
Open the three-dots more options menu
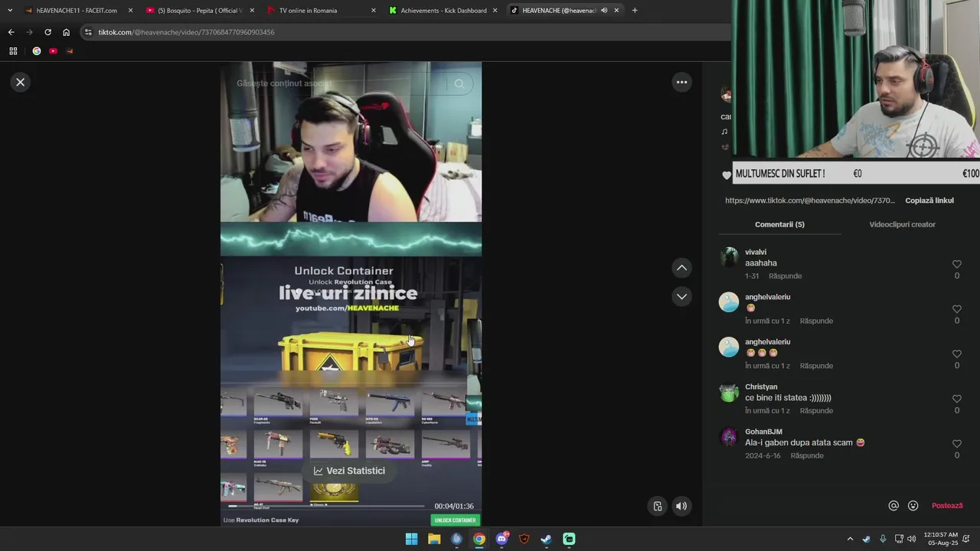681,82
